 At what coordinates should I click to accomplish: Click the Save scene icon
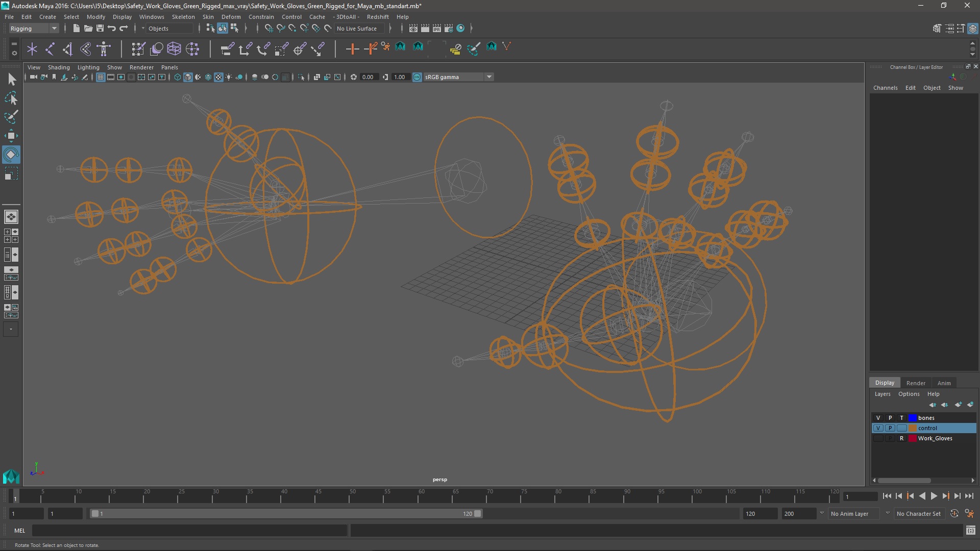[100, 29]
